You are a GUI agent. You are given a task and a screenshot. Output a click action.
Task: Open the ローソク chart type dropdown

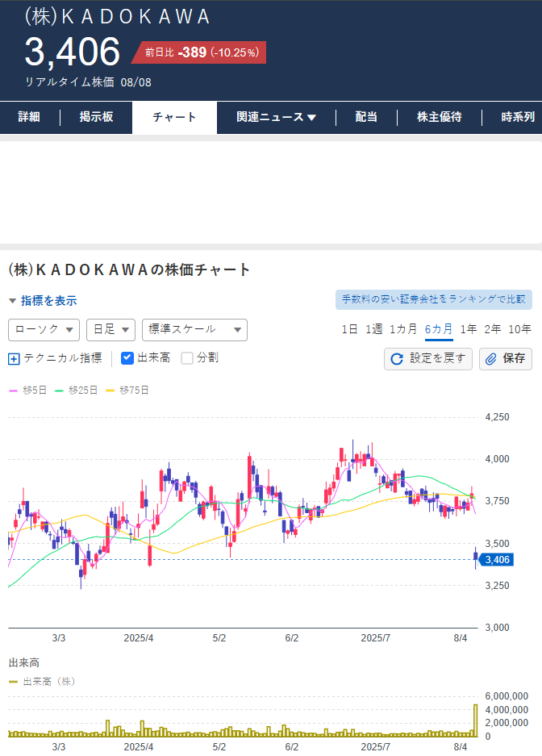tap(44, 330)
